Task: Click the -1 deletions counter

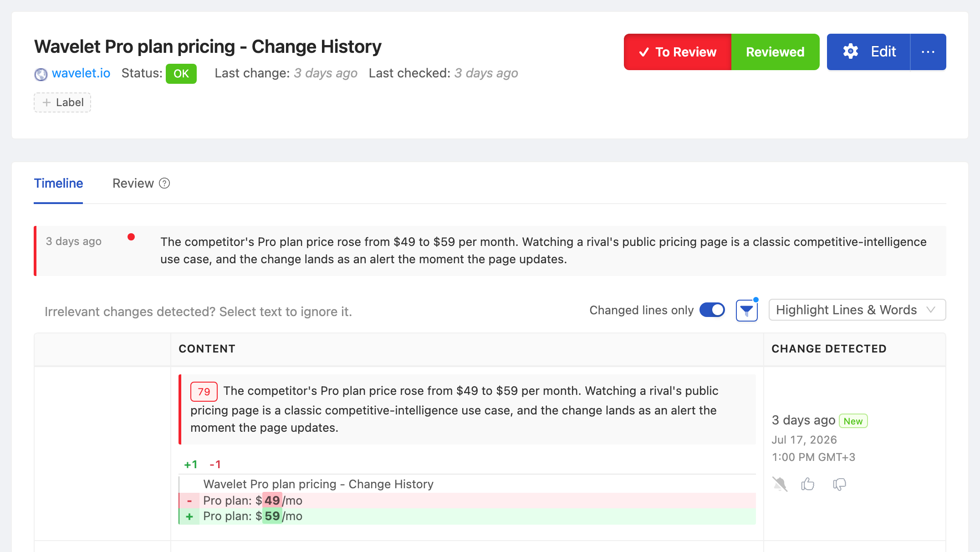Action: (x=215, y=465)
